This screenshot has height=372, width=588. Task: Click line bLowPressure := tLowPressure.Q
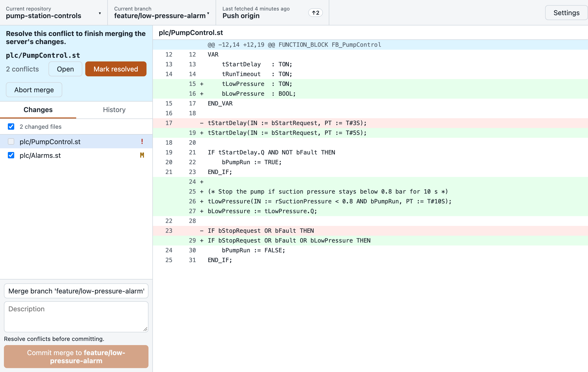[x=370, y=211]
